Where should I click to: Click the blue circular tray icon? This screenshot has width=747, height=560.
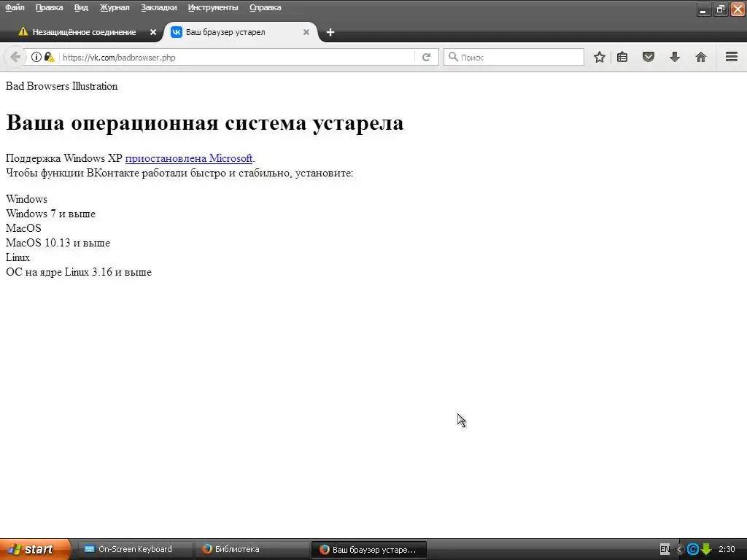pos(693,549)
